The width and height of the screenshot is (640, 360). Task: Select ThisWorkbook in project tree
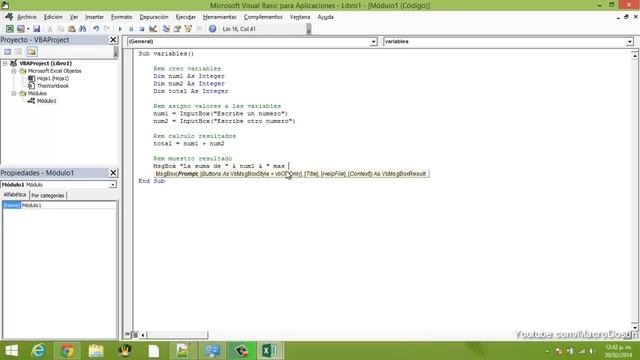coord(53,86)
